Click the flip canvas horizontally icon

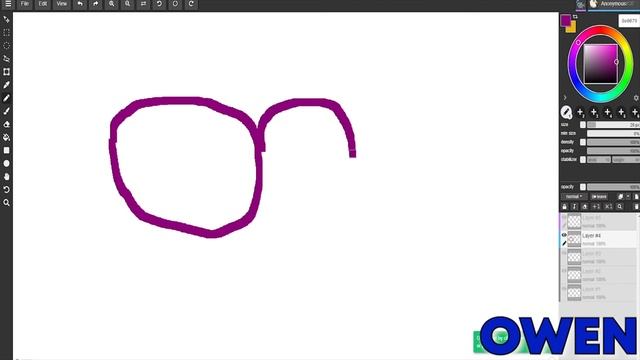(x=143, y=4)
